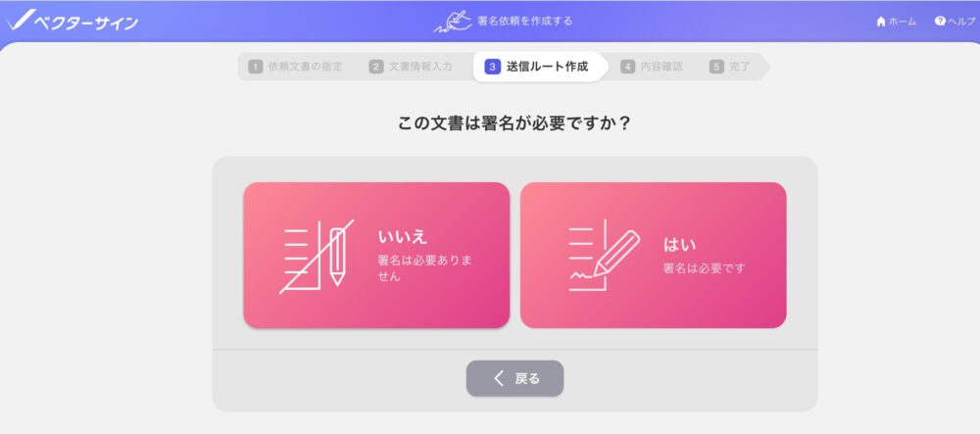Click the 署名依頼を作成する header title
Viewport: 980px width, 434px height.
(x=525, y=22)
